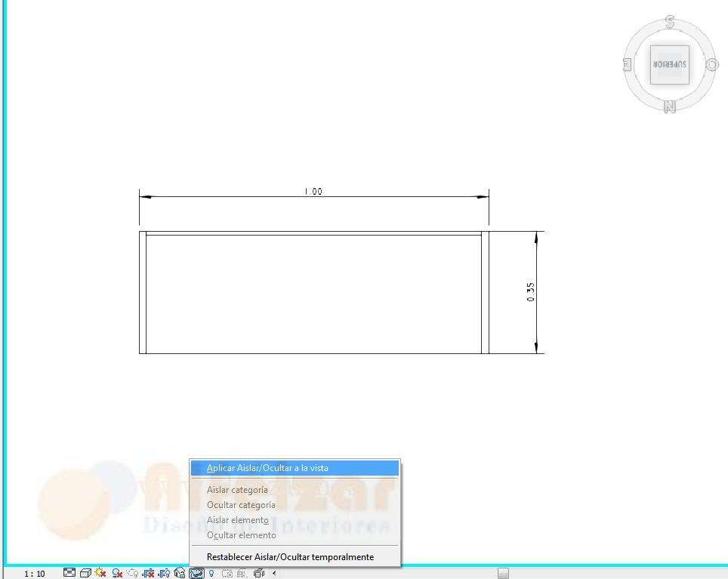
Task: Open the Detail Level options icon
Action: 69,573
